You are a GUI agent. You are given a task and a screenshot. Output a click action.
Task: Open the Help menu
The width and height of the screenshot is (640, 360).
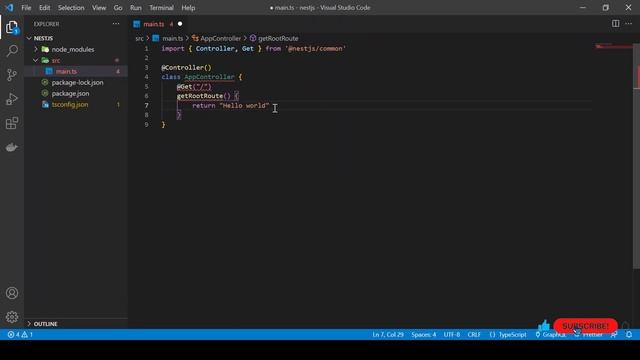188,8
